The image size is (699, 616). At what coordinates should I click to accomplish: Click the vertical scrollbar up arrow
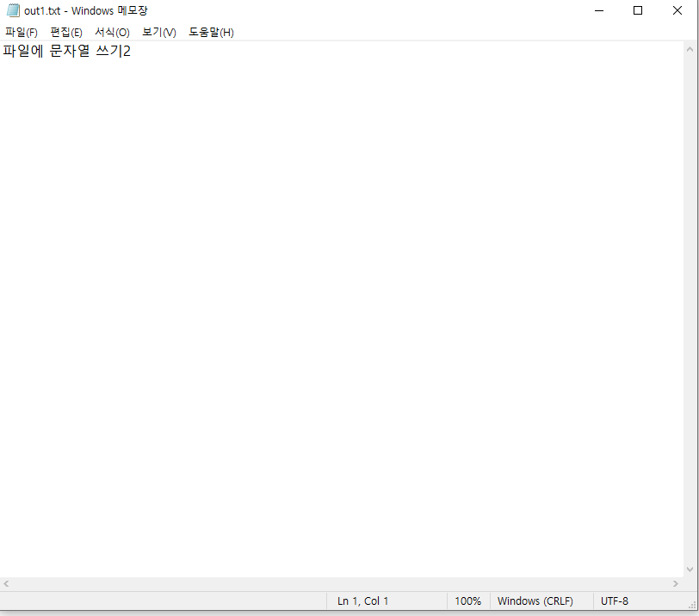click(690, 49)
